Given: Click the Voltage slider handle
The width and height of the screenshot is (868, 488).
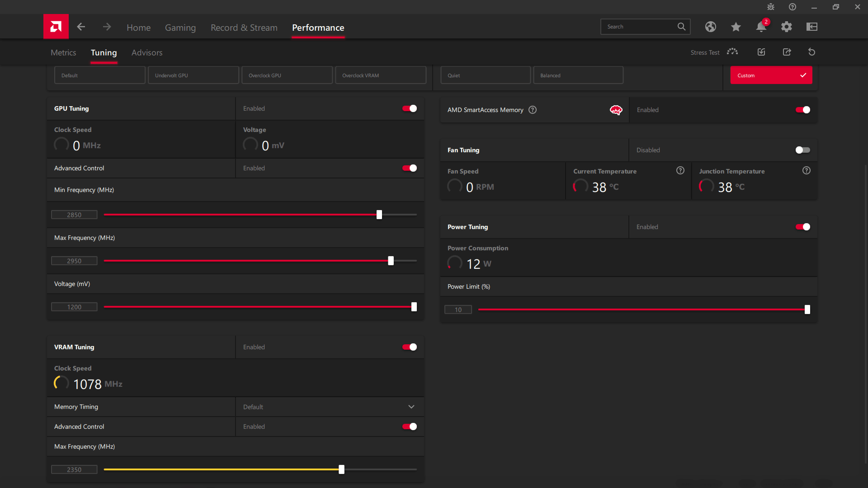Looking at the screenshot, I should coord(414,307).
